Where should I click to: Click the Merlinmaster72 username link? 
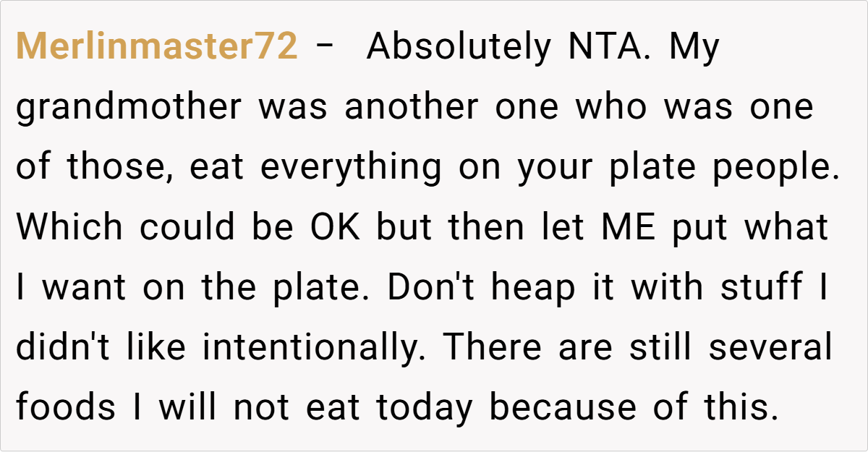point(156,48)
